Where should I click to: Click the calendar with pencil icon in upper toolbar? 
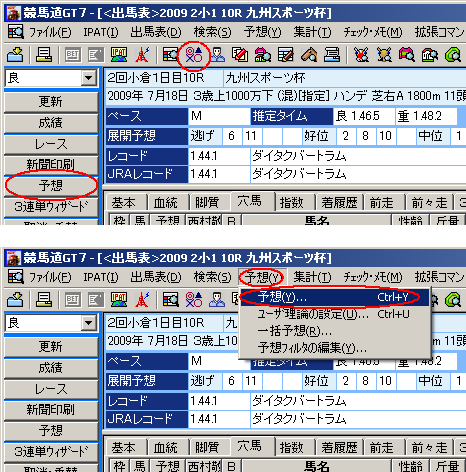click(x=286, y=55)
